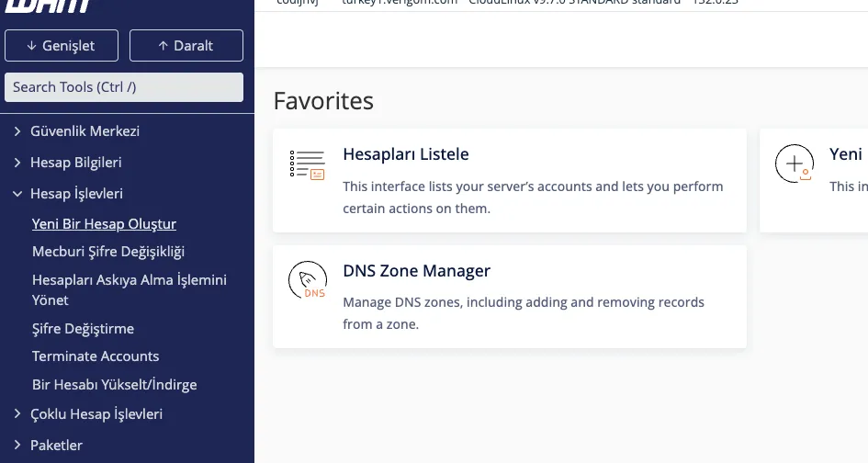Open the Hesapları Listele title link
The width and height of the screenshot is (868, 463).
(405, 154)
